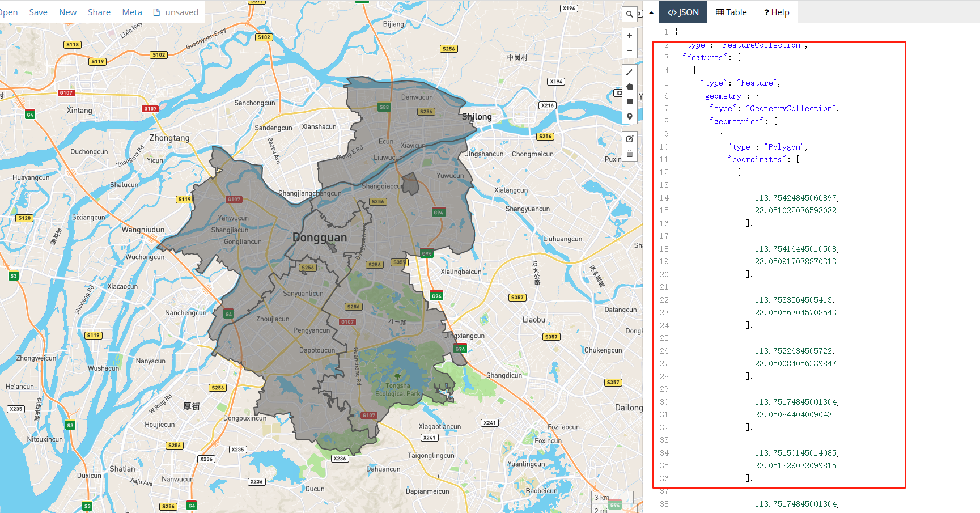Click the "Polygon" value in the editor
This screenshot has width=980, height=513.
[x=784, y=147]
